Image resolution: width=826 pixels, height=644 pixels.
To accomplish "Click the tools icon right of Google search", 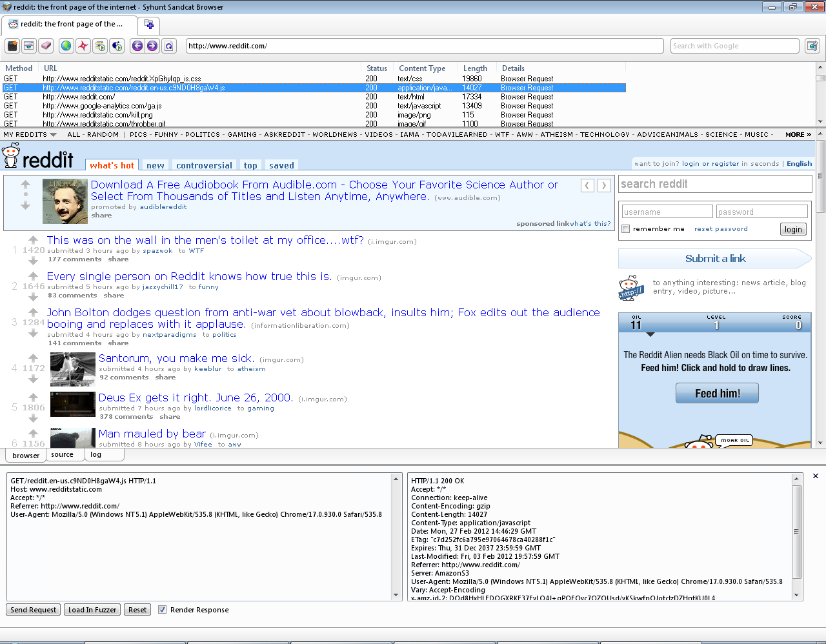I will 812,46.
